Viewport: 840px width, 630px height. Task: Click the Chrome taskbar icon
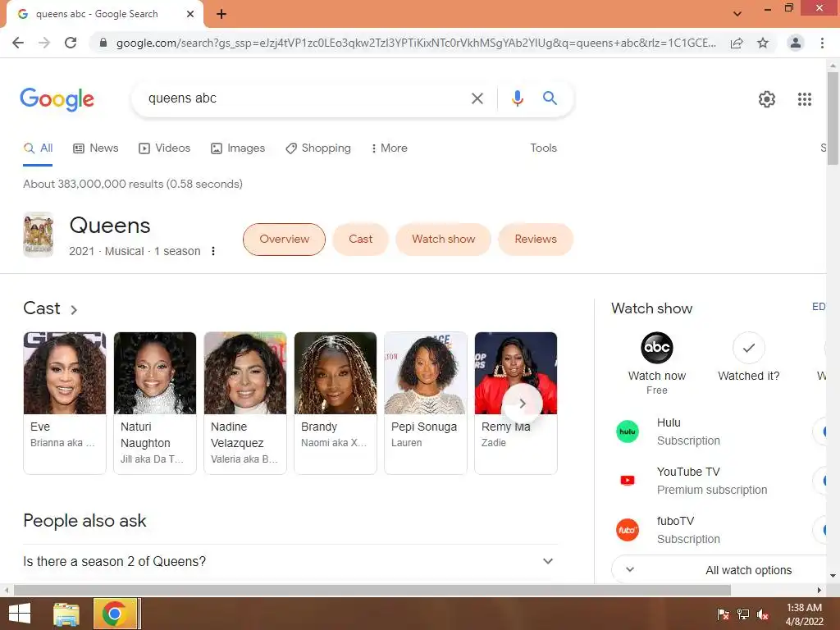tap(115, 614)
